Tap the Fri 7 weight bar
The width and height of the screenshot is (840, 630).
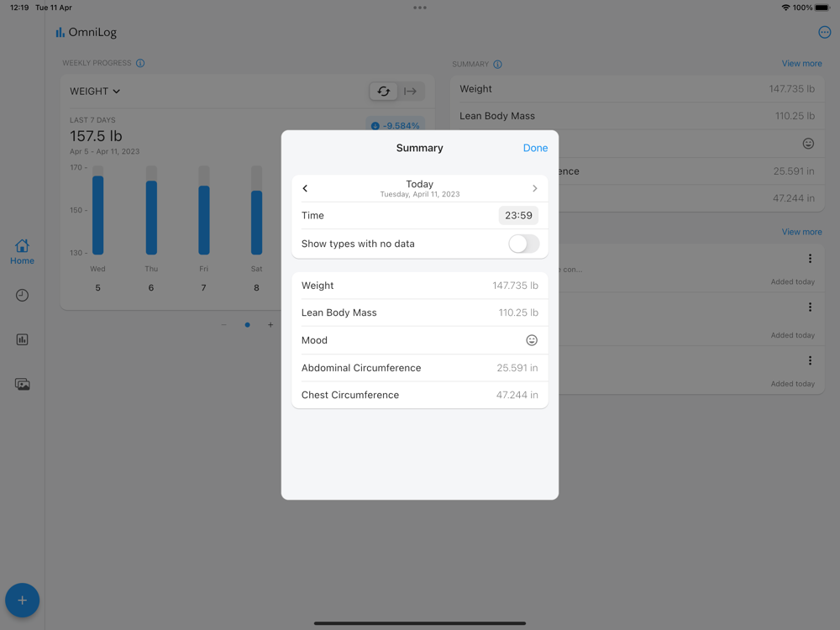point(204,219)
